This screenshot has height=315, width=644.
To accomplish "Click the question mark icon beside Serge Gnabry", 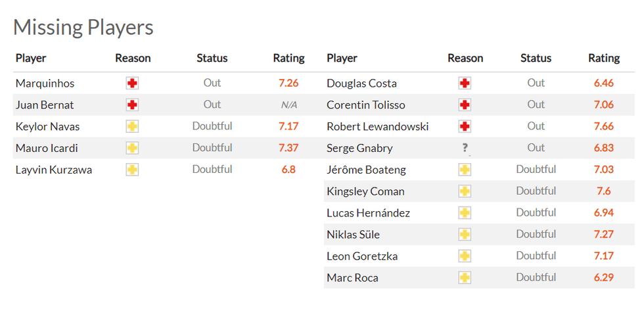I will click(465, 149).
